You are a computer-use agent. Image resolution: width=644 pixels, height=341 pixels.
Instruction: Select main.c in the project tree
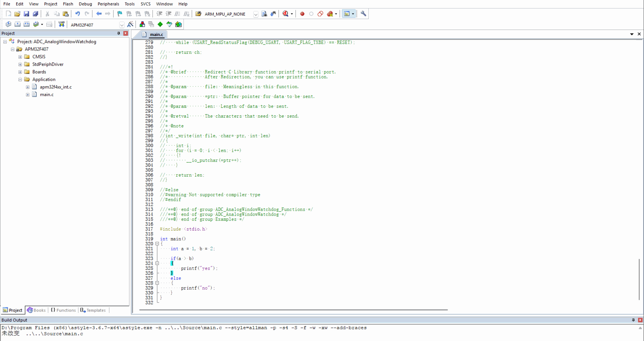(47, 94)
